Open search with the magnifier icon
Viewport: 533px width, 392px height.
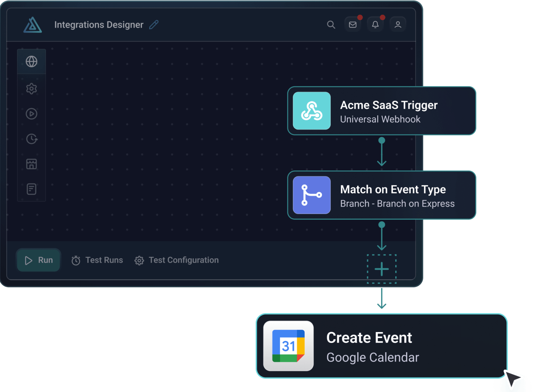[x=331, y=25]
